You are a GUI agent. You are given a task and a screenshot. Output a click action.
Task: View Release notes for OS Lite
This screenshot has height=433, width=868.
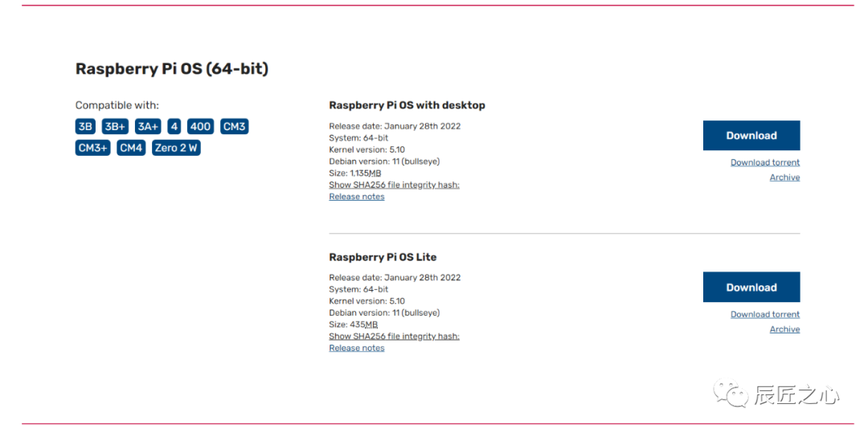pyautogui.click(x=356, y=349)
